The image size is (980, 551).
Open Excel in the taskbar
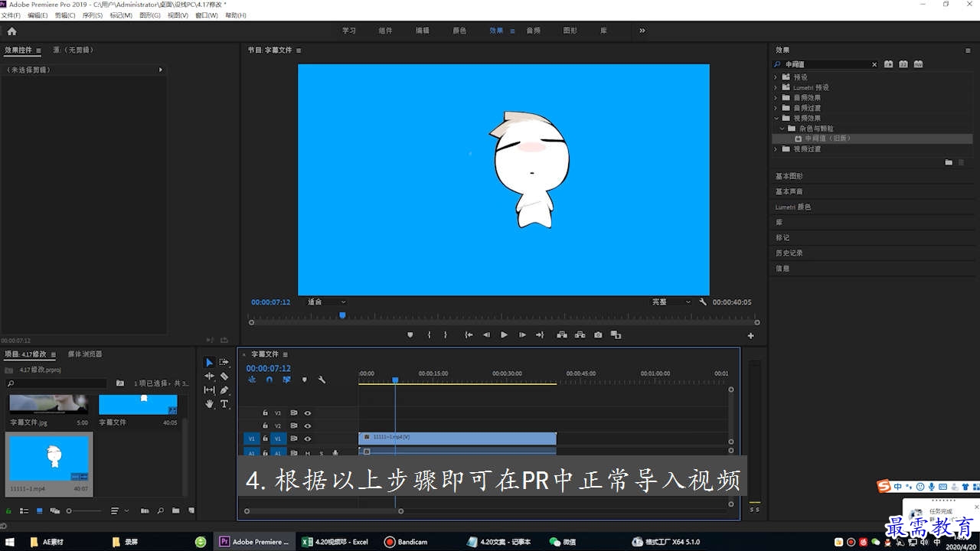335,542
